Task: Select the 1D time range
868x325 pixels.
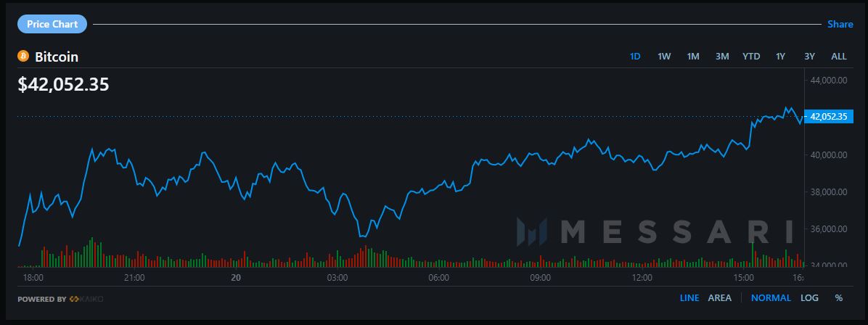Action: click(x=635, y=57)
